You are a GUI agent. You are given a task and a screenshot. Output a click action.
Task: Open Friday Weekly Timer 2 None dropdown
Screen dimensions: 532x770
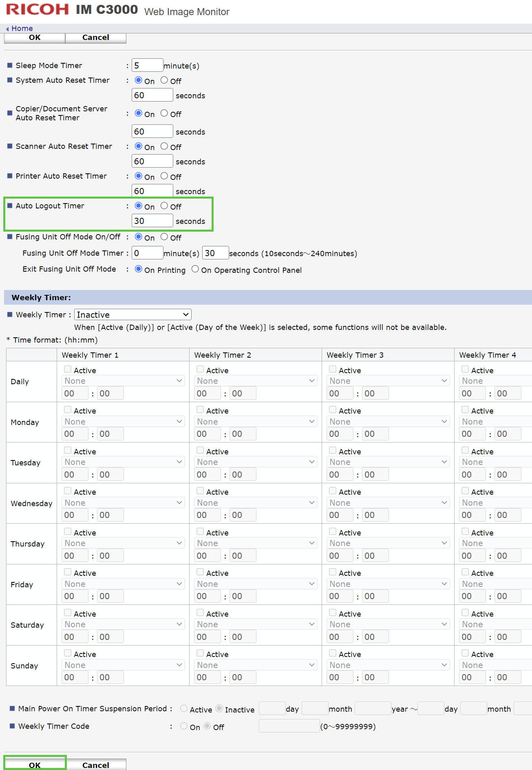click(256, 584)
